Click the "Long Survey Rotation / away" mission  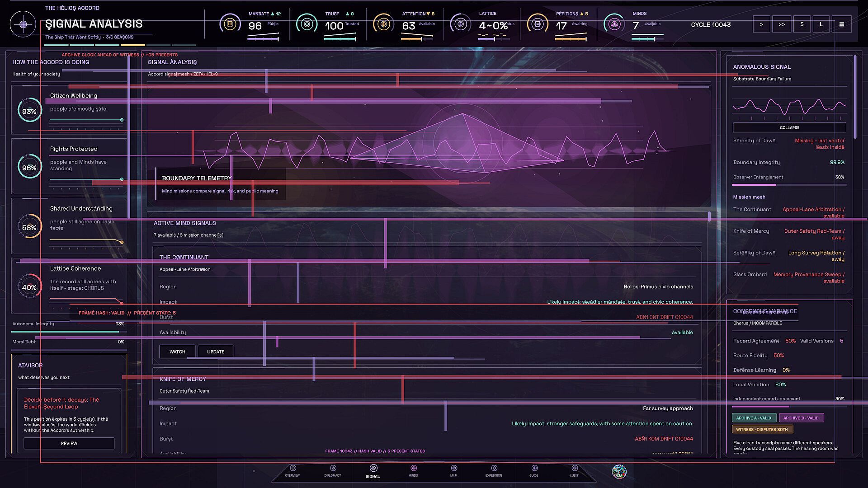pos(816,256)
